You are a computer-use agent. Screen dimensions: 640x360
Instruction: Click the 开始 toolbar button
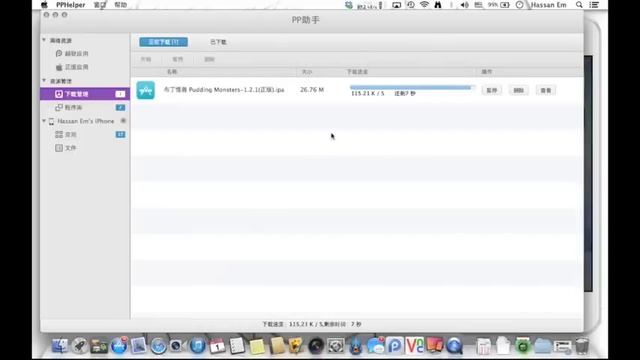point(146,59)
